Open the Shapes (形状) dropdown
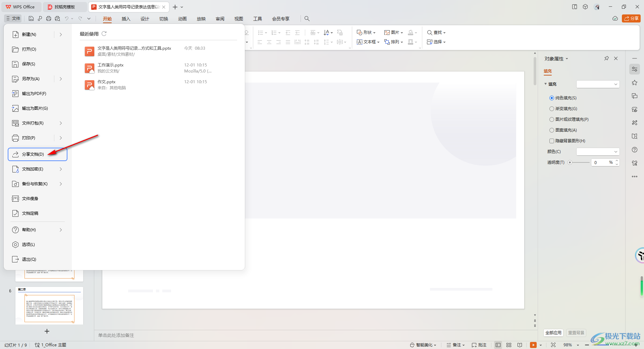 coord(366,33)
